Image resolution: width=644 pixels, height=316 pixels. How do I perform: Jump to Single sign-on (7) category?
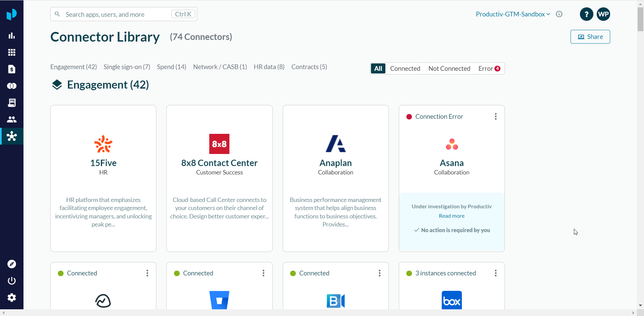pos(127,67)
